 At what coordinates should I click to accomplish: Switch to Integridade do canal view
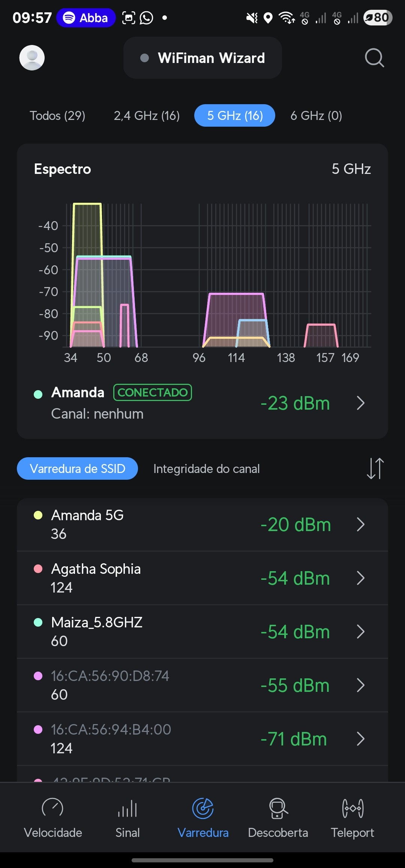(206, 468)
